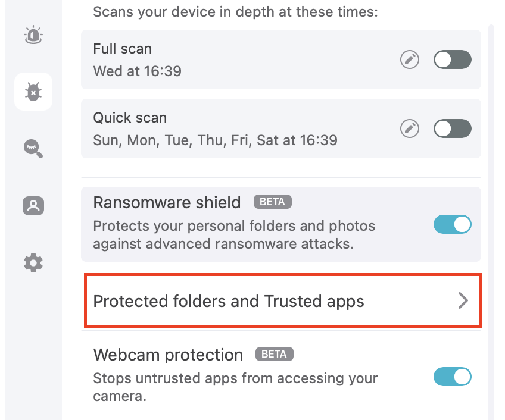Open the siren alert section in sidebar
Screen dimensions: 505x420
33,35
